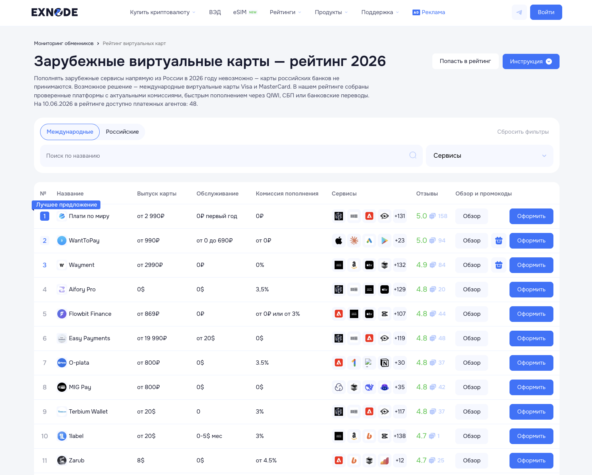Switch to the Российские tab
Viewport: 592px width, 475px height.
point(122,132)
